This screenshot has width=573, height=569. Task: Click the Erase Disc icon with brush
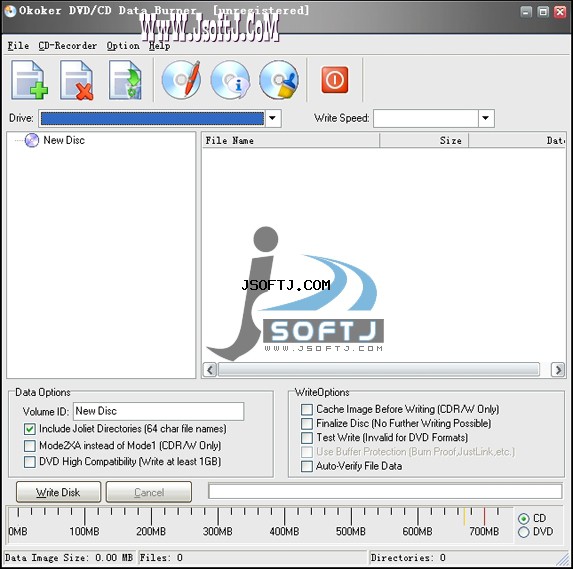click(x=279, y=79)
